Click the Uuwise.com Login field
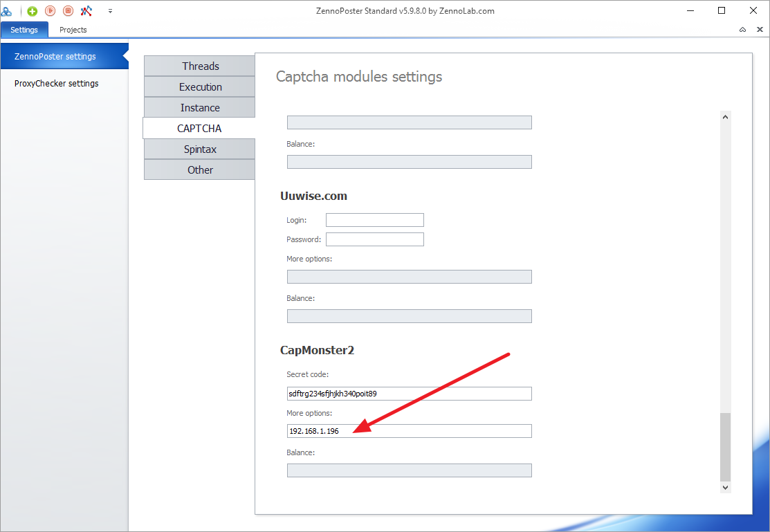770x532 pixels. pos(375,220)
